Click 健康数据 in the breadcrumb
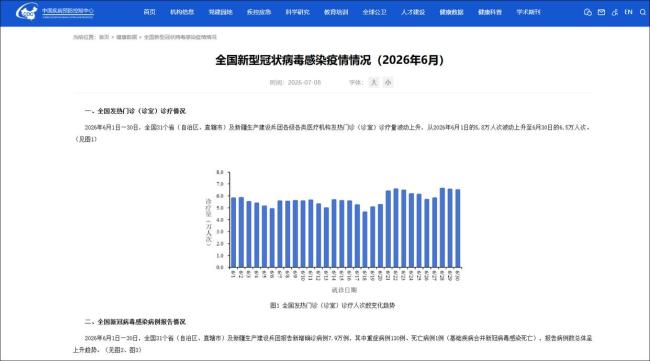The image size is (650, 361). click(x=126, y=37)
